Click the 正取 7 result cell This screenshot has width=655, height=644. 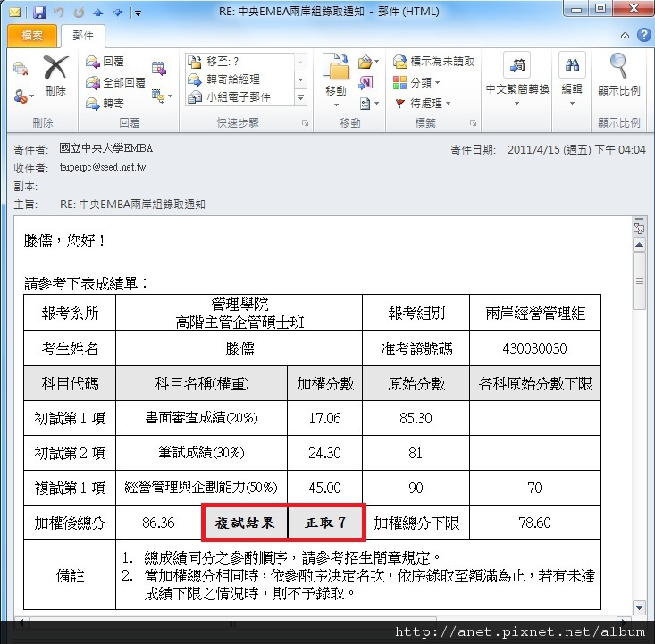tap(325, 523)
